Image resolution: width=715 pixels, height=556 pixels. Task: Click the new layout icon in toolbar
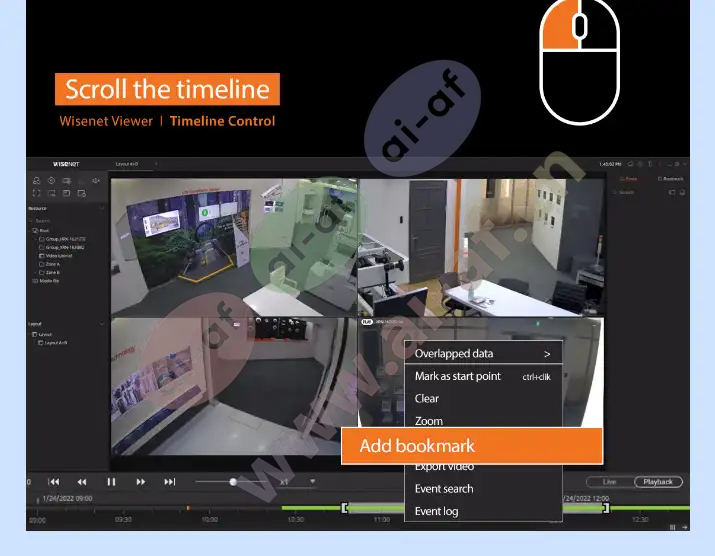[82, 193]
